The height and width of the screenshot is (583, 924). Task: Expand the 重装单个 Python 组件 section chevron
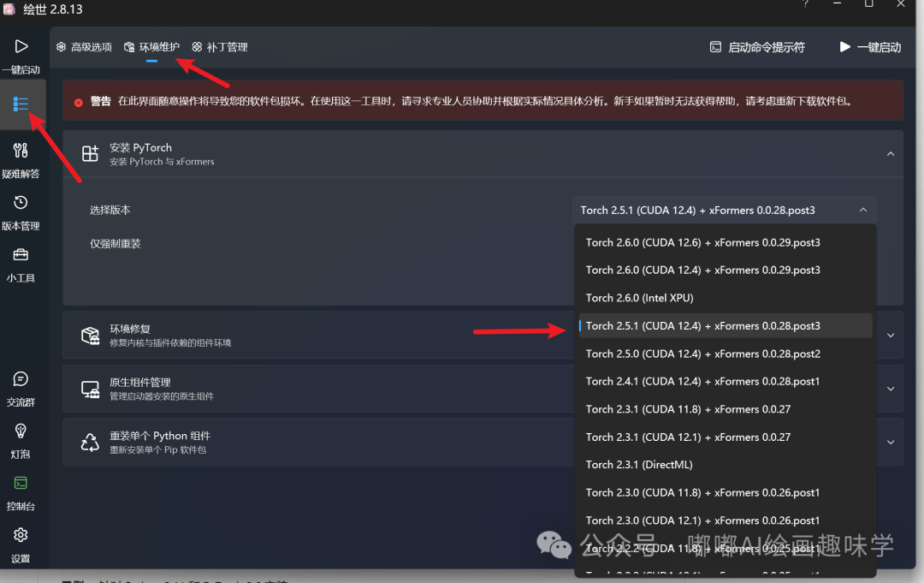pos(891,442)
